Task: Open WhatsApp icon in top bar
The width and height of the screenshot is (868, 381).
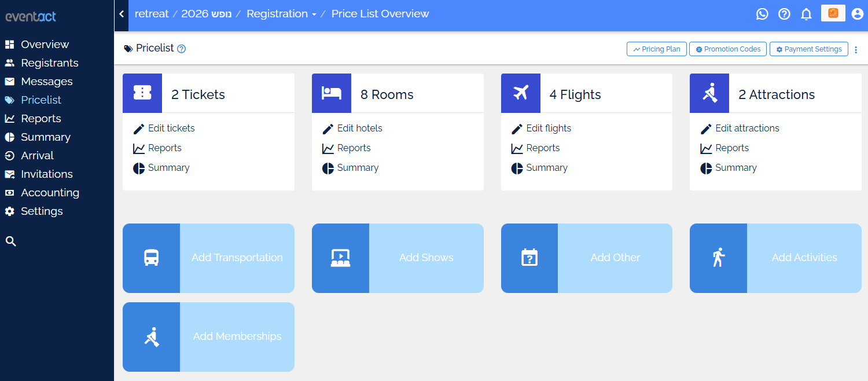Action: pyautogui.click(x=762, y=14)
